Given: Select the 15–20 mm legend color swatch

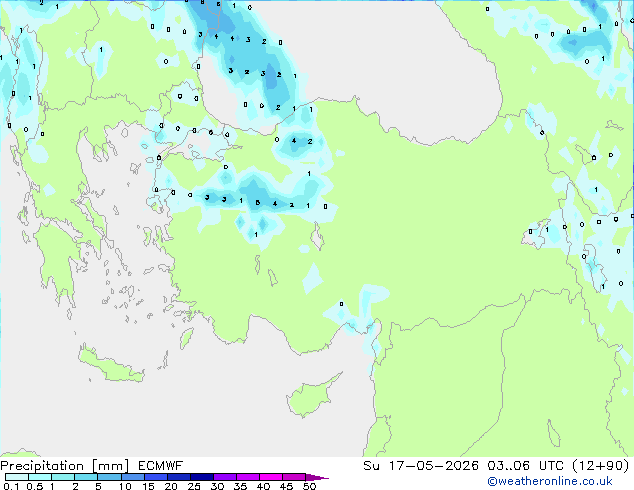Looking at the screenshot, I should tap(155, 477).
